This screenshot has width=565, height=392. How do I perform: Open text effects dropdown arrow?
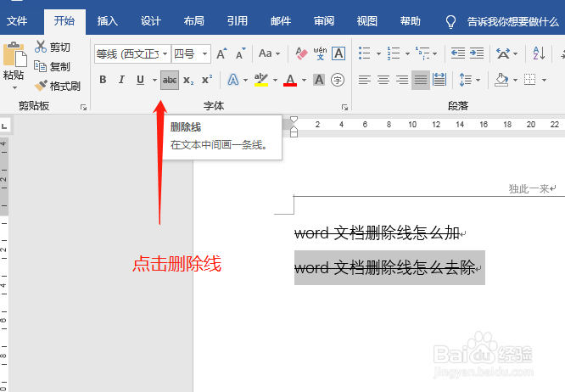pyautogui.click(x=246, y=80)
